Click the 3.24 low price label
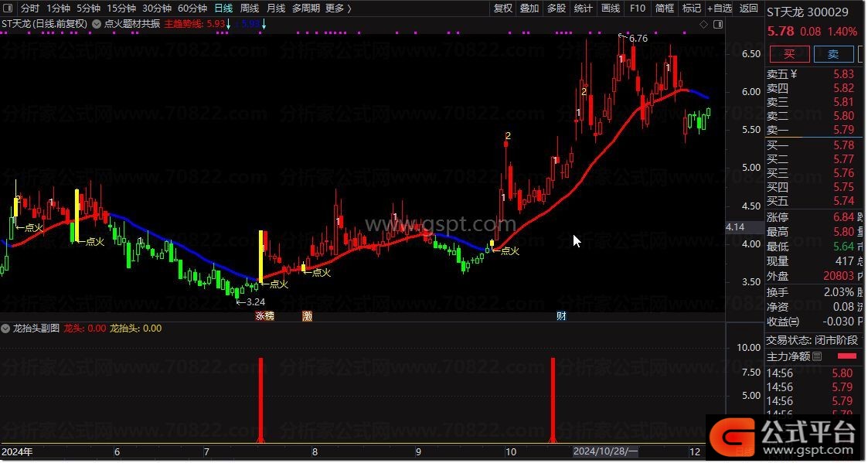Screen dimensions: 868x463 255,301
